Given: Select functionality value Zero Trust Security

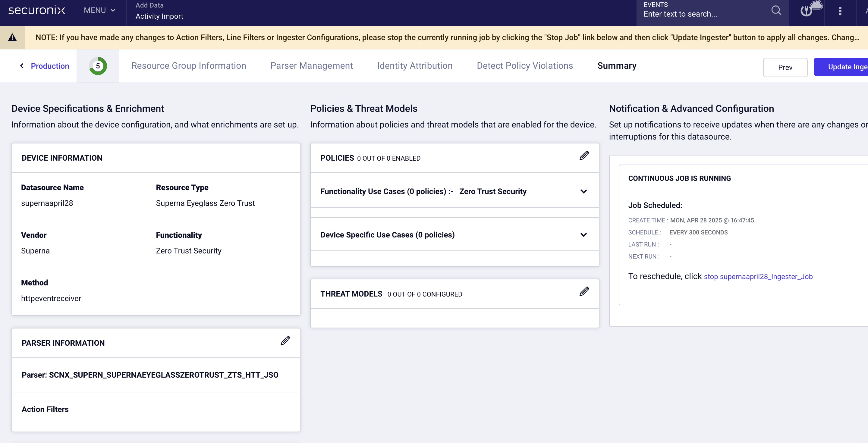Looking at the screenshot, I should 188,251.
